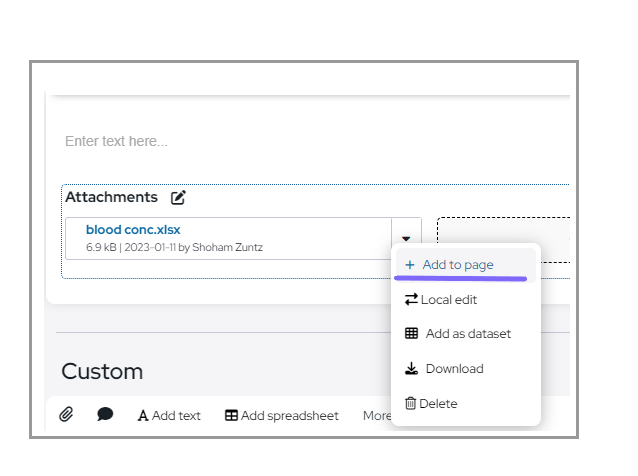Click the spreadsheet grid icon in Custom toolbar
The width and height of the screenshot is (638, 476).
(x=231, y=416)
